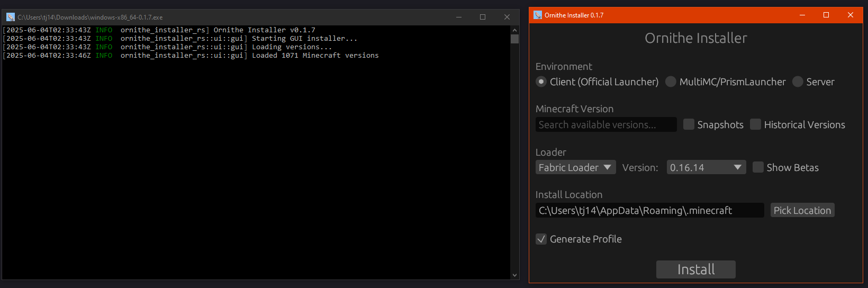Enable the Historical Versions checkbox
The width and height of the screenshot is (868, 288).
coord(755,124)
